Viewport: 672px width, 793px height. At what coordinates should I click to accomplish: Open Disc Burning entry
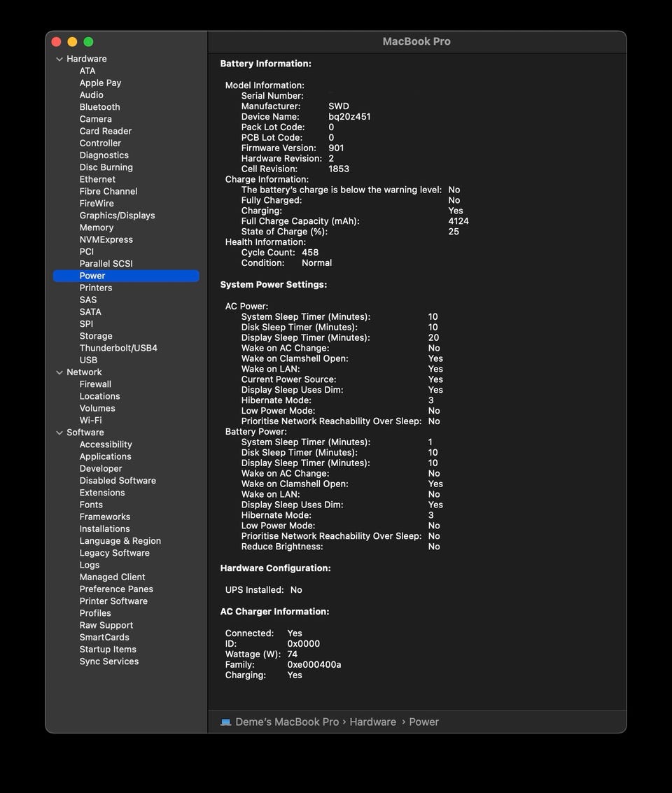tap(106, 167)
